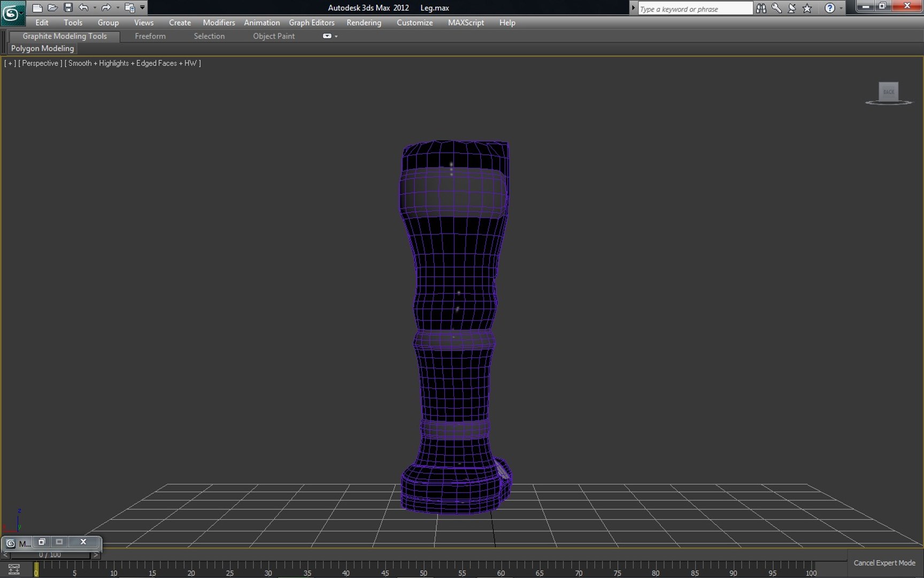Click the binoculars search icon
924x578 pixels.
tap(761, 8)
